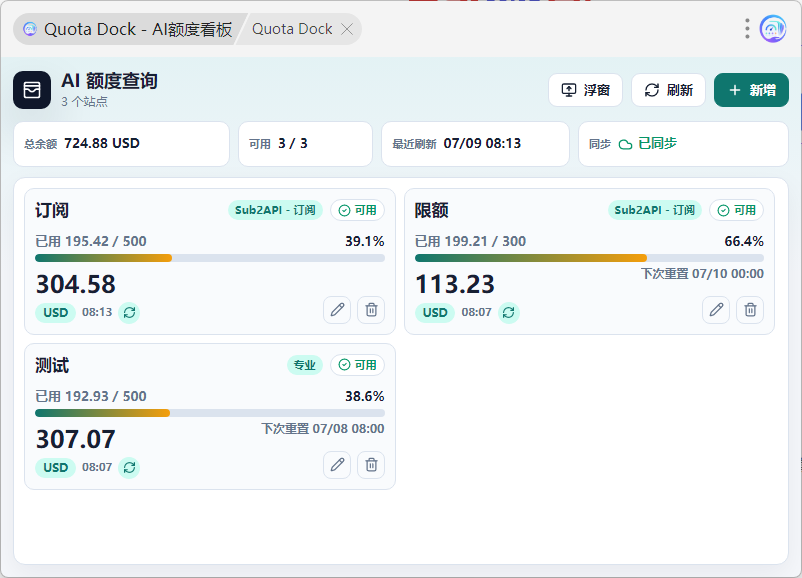Delete the 订阅 site card
Viewport: 802px width, 578px height.
coord(371,310)
